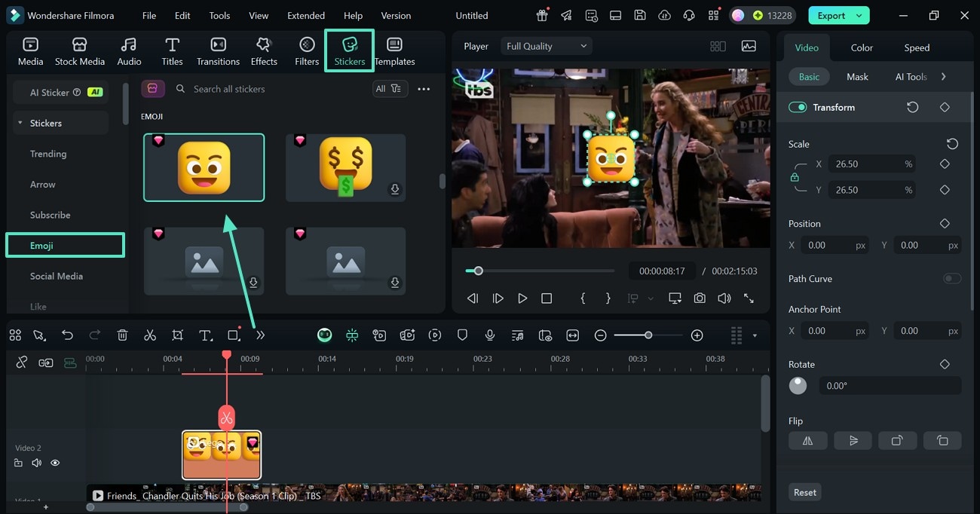
Task: Hide the Video 2 track
Action: click(55, 462)
